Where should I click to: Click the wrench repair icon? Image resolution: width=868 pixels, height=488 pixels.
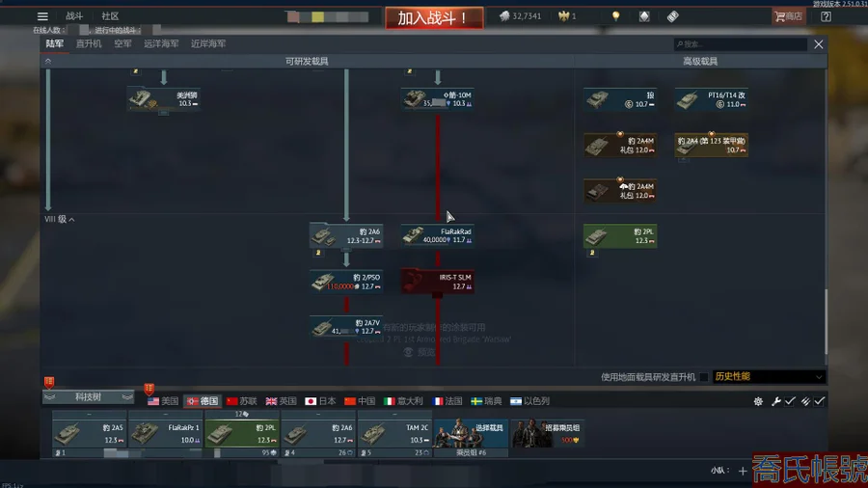click(776, 401)
